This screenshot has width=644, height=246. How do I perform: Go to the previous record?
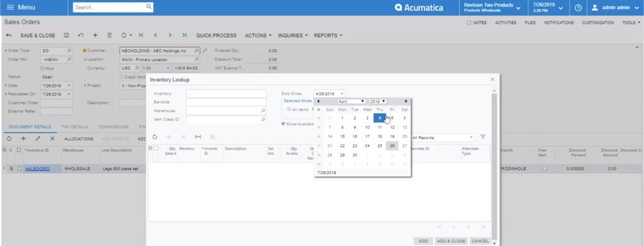(156, 35)
